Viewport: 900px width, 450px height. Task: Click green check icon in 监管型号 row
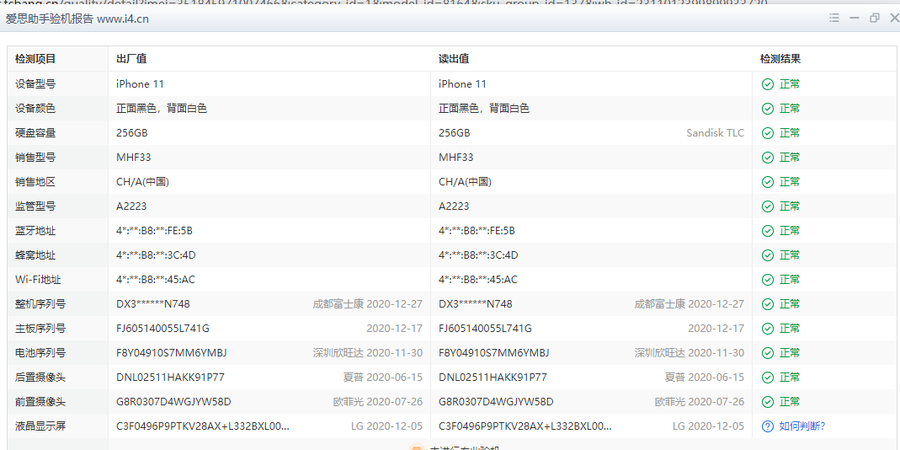tap(767, 206)
